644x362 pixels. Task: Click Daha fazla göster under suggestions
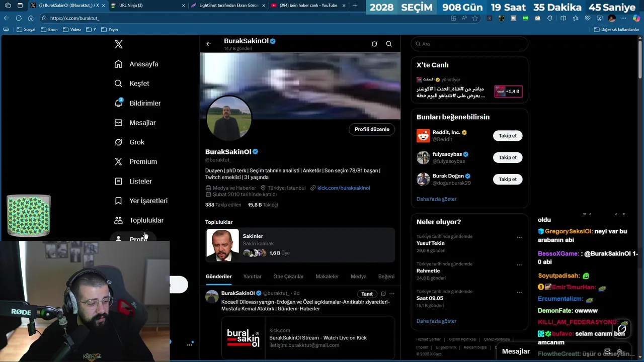tap(436, 199)
